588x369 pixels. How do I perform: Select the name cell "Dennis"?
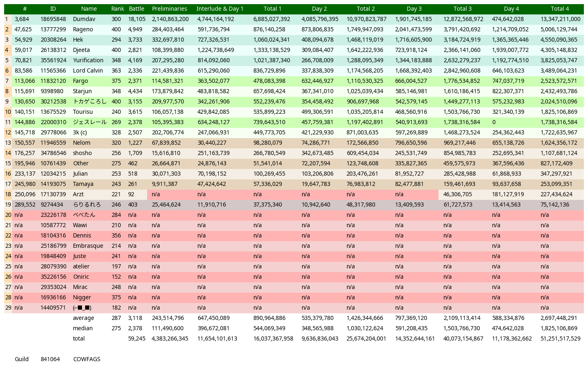coord(81,235)
